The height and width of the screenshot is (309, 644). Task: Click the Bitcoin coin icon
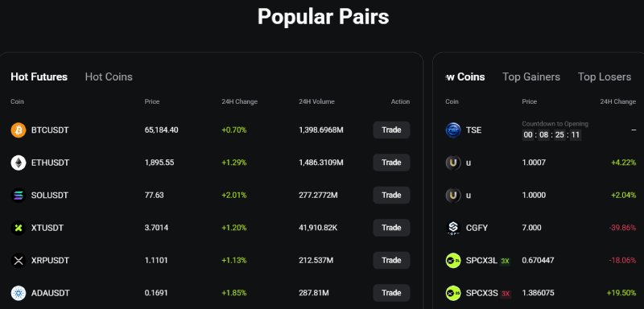click(x=18, y=130)
